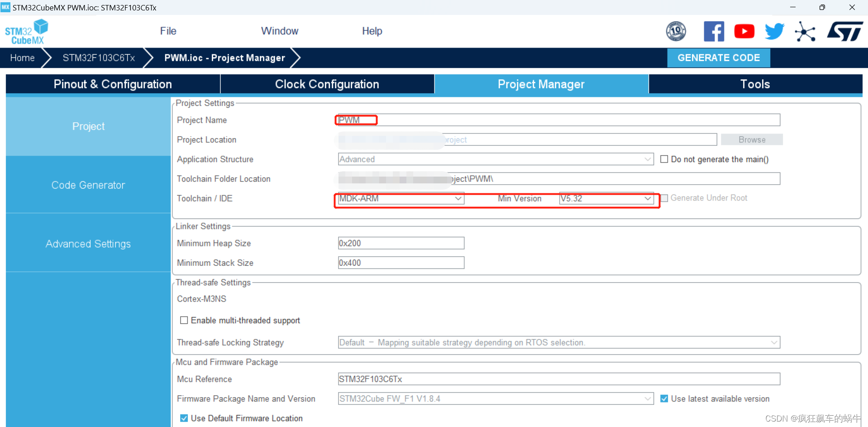Viewport: 868px width, 427px height.
Task: Open the Facebook icon link
Action: [714, 31]
